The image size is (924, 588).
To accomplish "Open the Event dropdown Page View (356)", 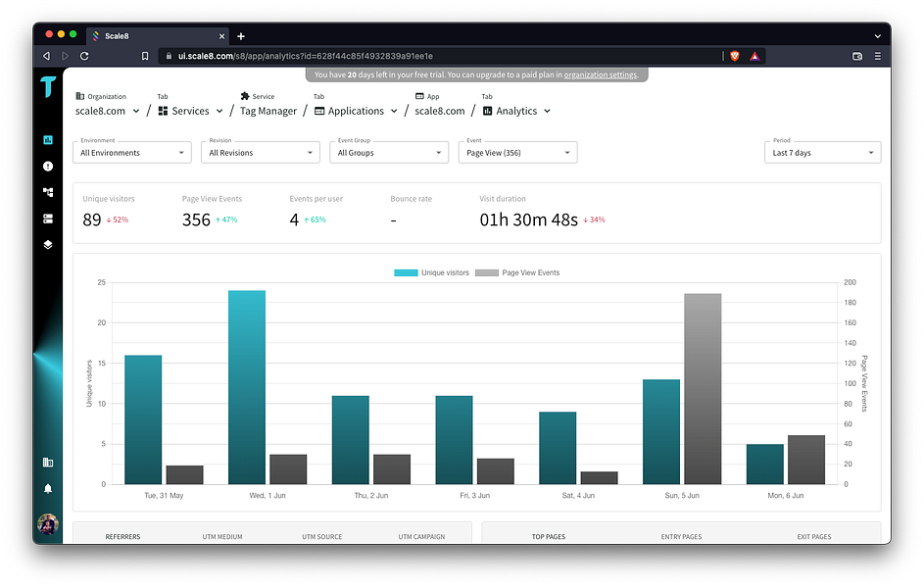I will pos(518,153).
